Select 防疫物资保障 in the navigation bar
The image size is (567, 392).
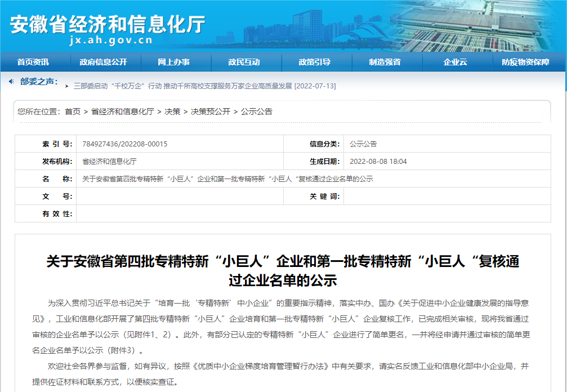tap(525, 62)
